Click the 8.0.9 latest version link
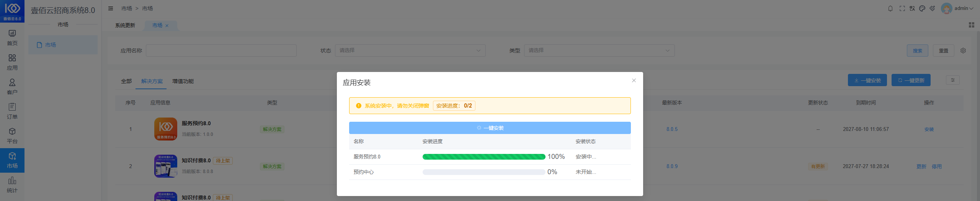980x201 pixels. tap(672, 167)
